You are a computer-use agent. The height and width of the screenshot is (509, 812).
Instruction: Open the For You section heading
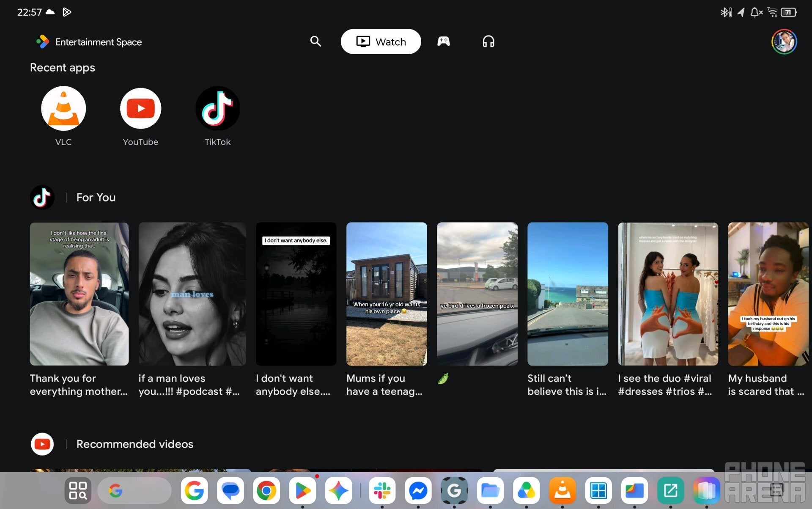96,197
